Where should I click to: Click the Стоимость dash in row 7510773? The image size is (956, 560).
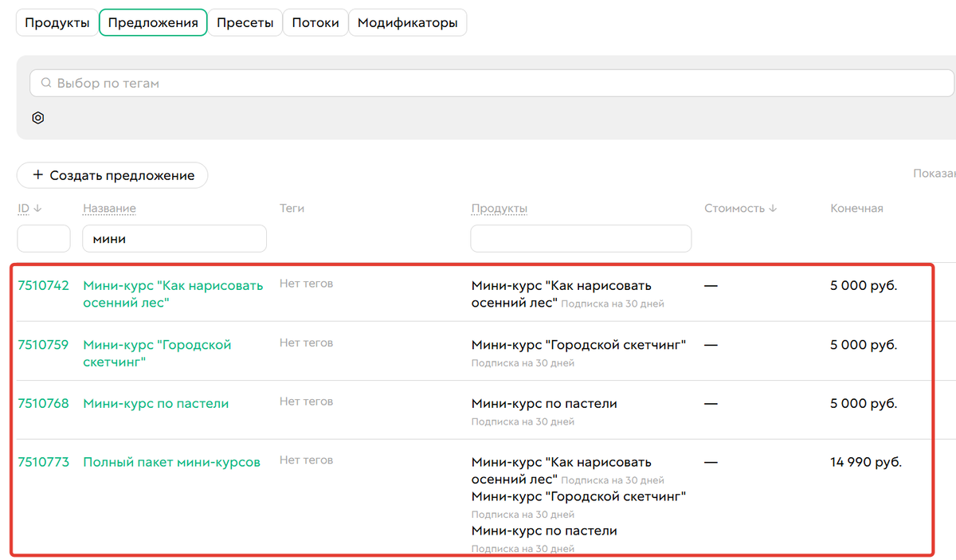pos(711,462)
